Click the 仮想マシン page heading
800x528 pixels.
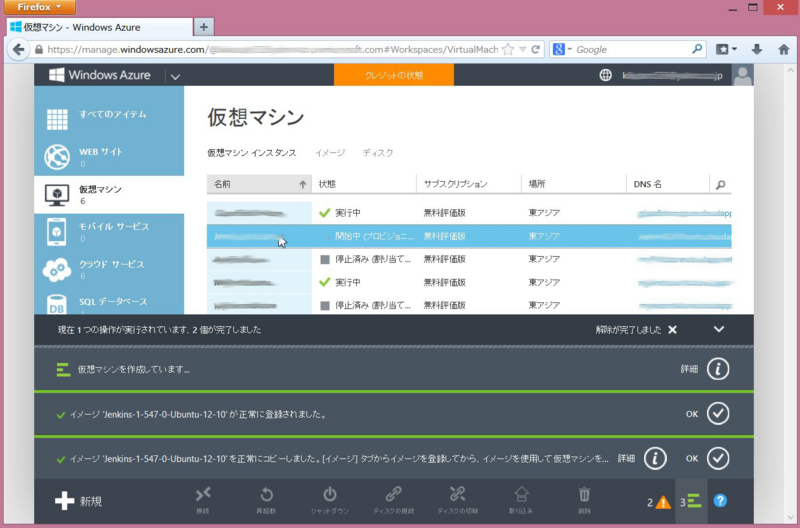(x=256, y=117)
